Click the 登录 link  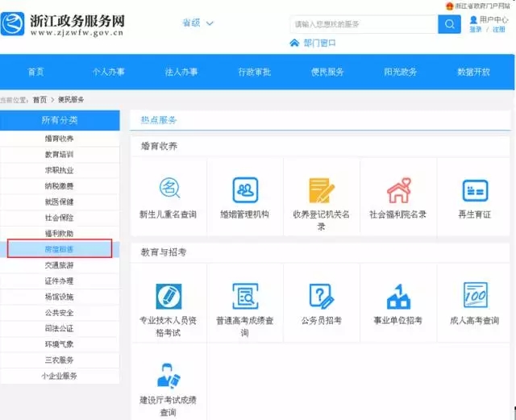tap(476, 30)
